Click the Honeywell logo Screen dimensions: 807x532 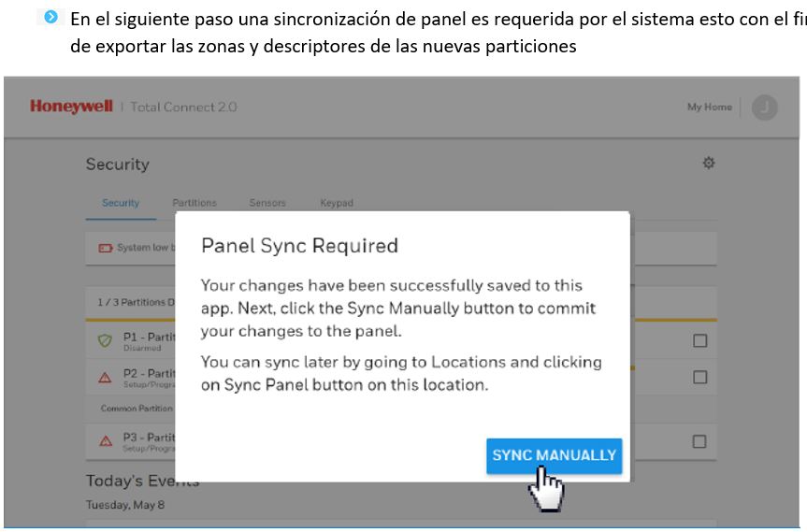[72, 107]
